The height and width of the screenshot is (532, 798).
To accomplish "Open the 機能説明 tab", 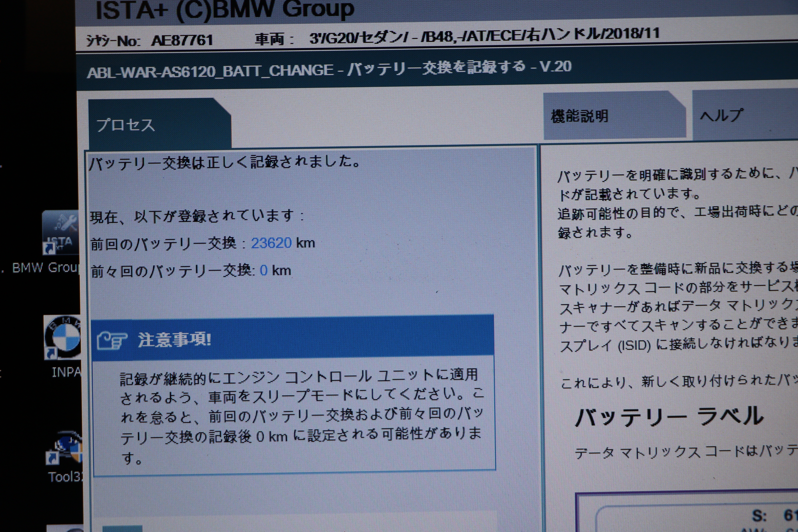I will (x=615, y=116).
